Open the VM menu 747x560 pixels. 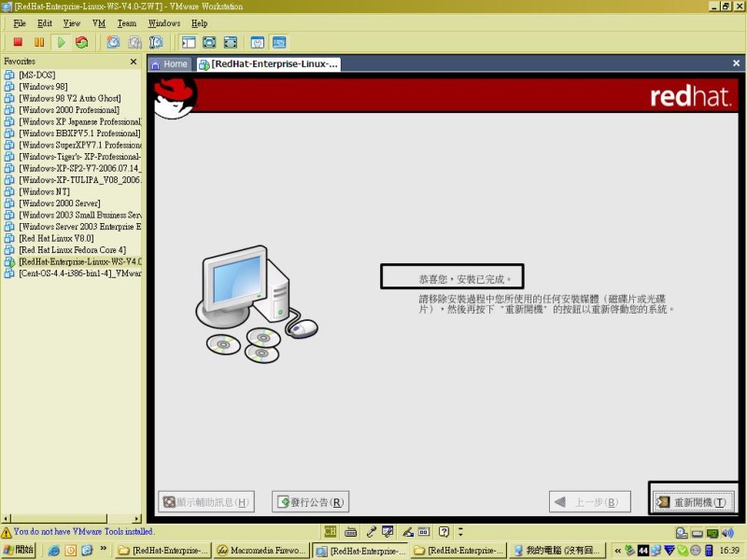99,23
